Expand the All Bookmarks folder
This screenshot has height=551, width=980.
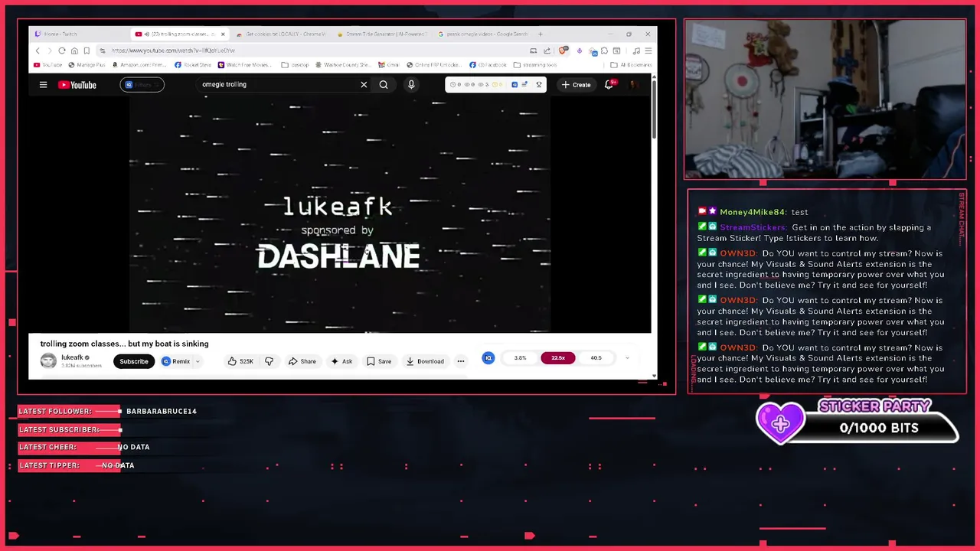(x=631, y=65)
